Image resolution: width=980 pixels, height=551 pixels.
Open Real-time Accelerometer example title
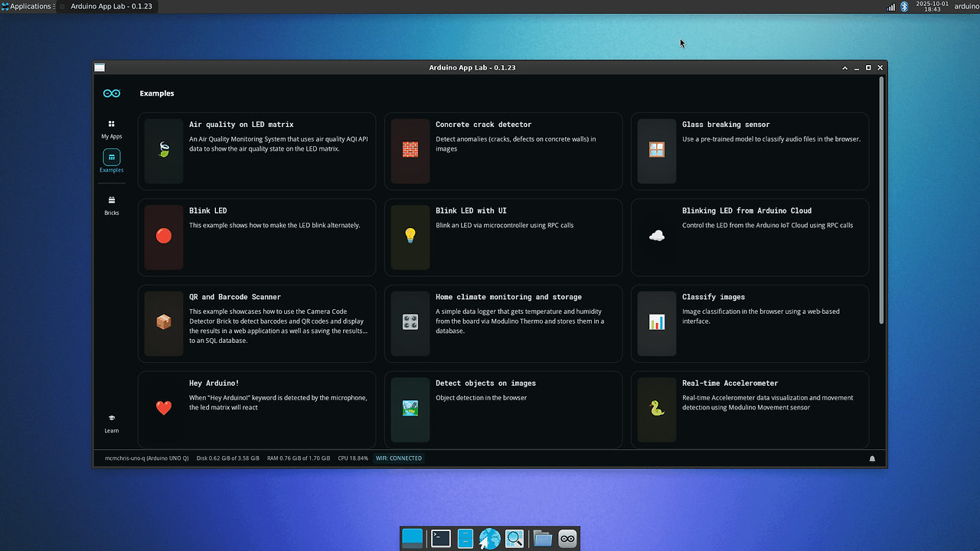[730, 383]
